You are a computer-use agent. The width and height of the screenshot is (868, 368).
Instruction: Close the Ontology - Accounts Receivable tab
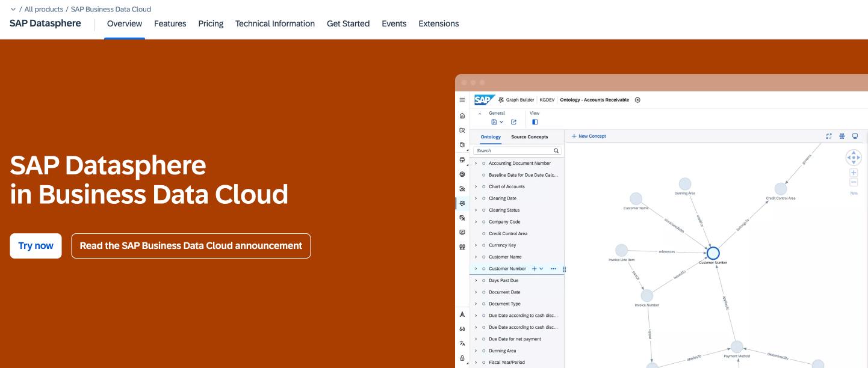point(637,100)
